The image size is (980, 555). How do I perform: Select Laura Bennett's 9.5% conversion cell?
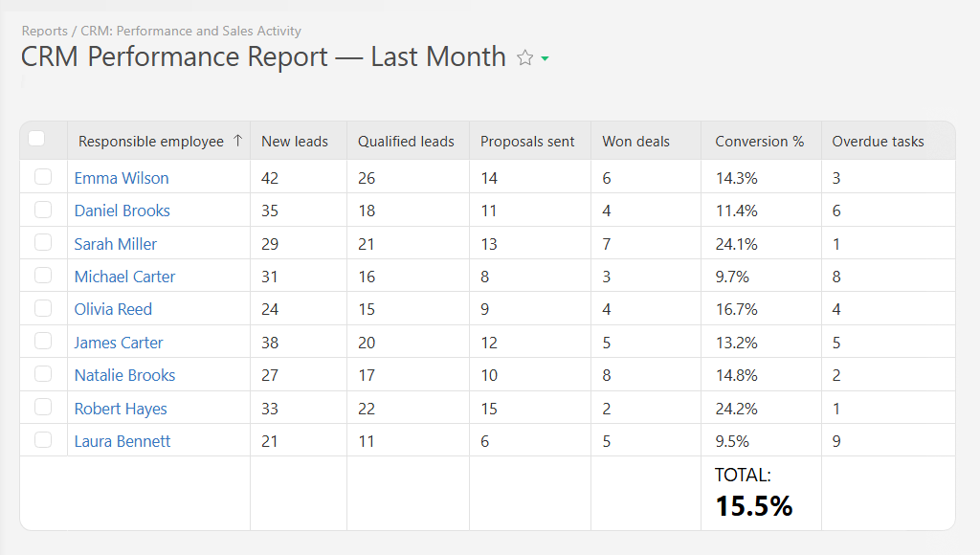(761, 440)
